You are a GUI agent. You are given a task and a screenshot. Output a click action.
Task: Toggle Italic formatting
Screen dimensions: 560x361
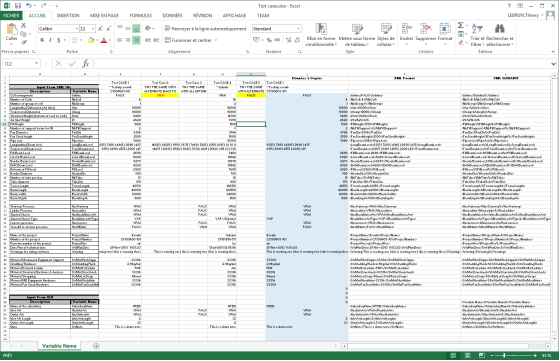[50, 40]
